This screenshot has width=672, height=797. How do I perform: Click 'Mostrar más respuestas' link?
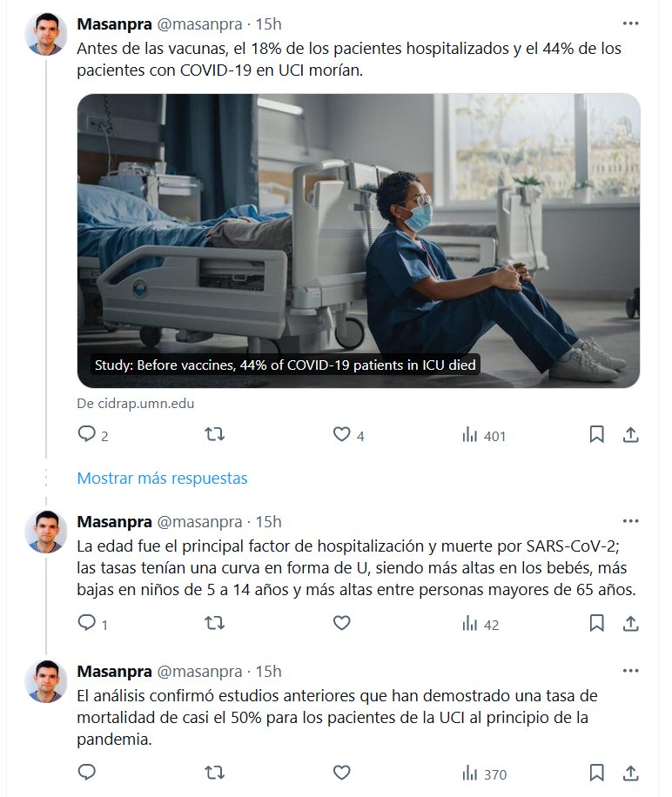point(162,479)
